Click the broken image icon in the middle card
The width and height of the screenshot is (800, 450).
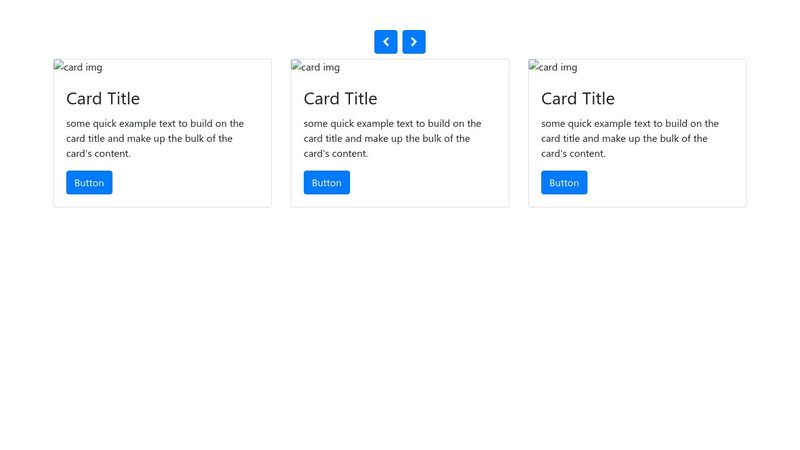pos(296,66)
